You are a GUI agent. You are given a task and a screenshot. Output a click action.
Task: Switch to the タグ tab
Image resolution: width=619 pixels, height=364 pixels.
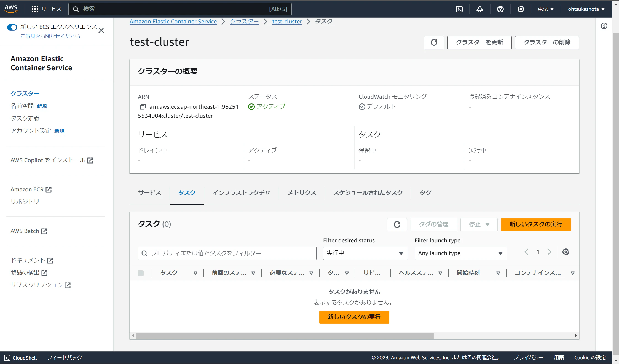(425, 193)
